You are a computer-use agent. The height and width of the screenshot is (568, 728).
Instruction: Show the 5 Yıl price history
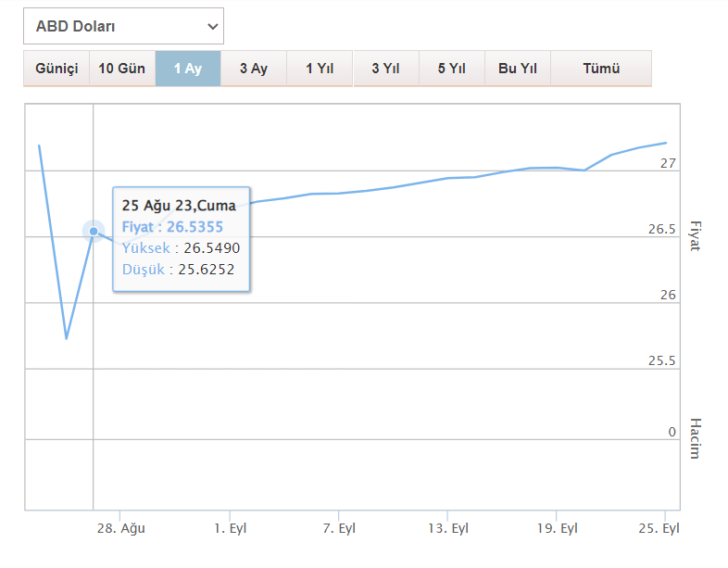pyautogui.click(x=451, y=69)
